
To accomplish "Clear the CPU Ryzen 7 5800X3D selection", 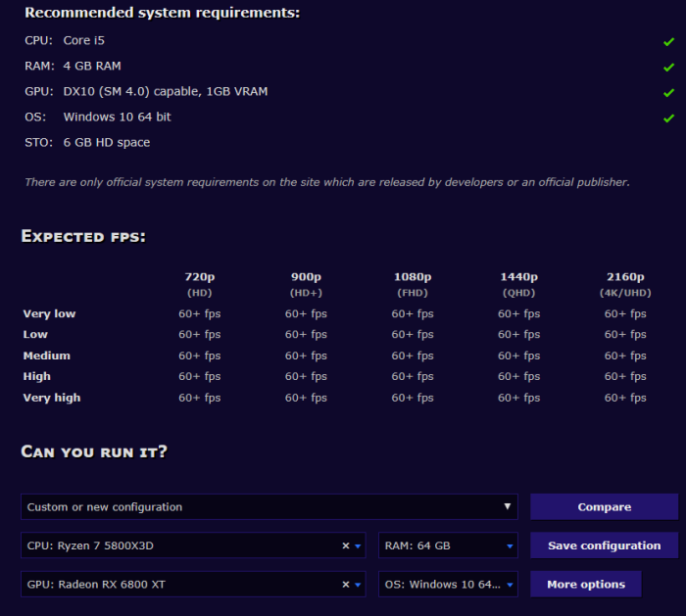I will point(346,545).
